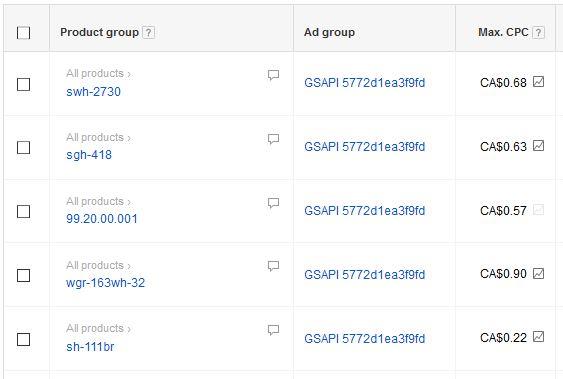Open comment bubble for wgr-163wh-32 row

(273, 266)
